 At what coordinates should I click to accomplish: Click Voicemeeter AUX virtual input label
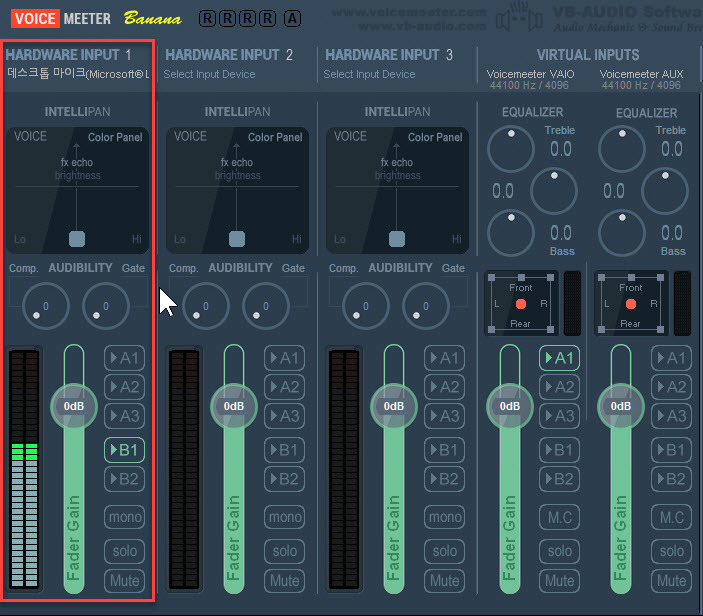(642, 74)
